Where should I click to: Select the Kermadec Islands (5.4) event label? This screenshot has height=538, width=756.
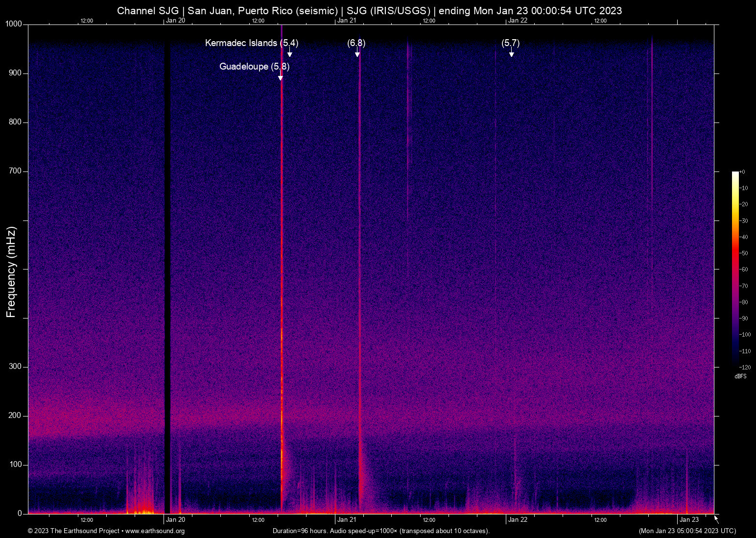tap(251, 43)
